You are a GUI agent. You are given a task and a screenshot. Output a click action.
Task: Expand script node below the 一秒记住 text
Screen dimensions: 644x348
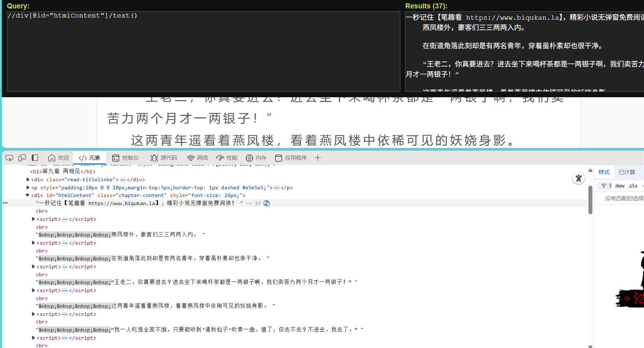click(33, 219)
